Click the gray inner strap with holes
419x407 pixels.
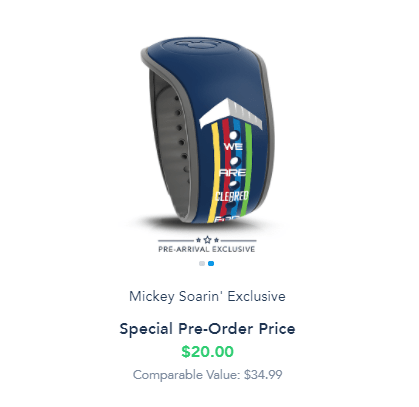pyautogui.click(x=170, y=147)
